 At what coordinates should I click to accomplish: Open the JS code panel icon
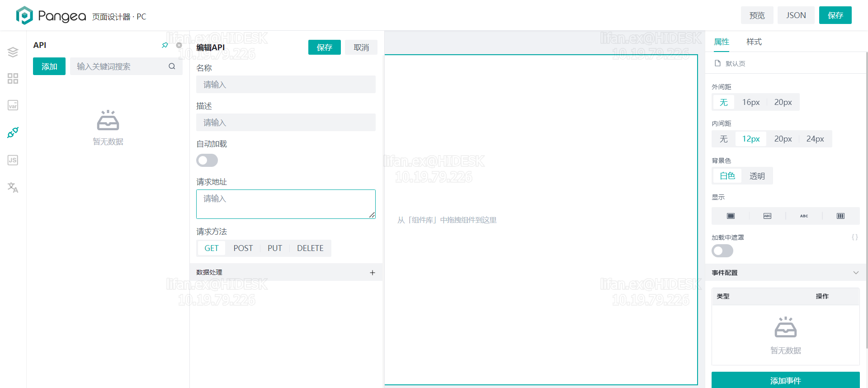(x=13, y=160)
